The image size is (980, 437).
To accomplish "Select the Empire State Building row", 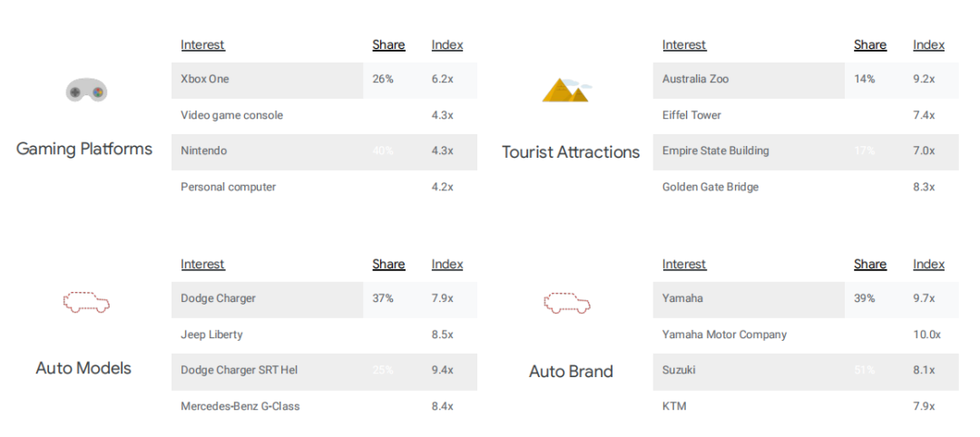I will (x=806, y=151).
